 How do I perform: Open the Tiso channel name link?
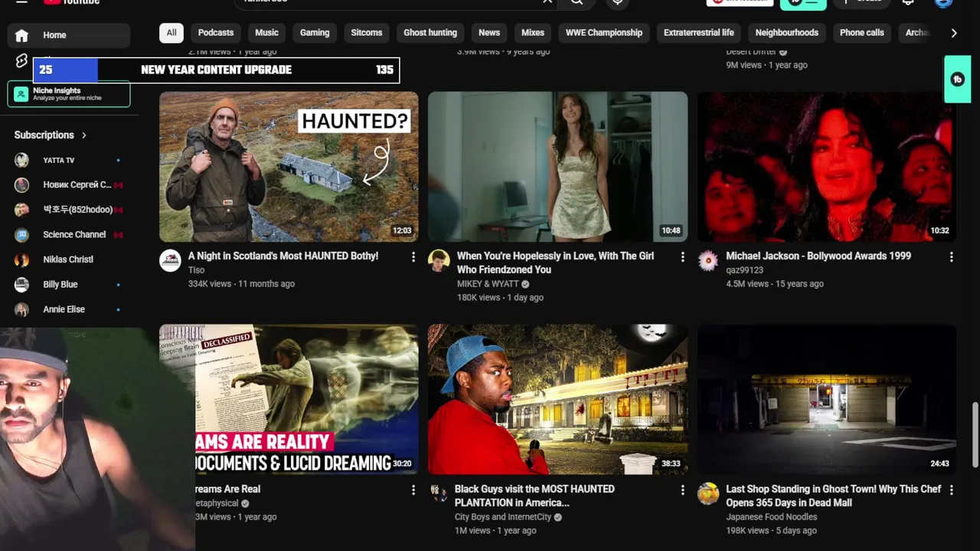click(x=197, y=270)
